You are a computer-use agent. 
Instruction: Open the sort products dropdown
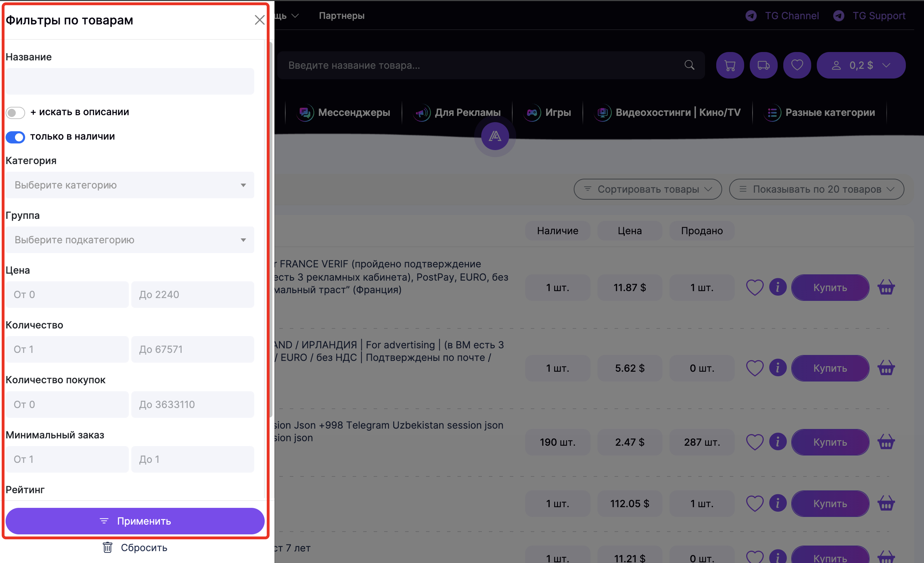648,189
